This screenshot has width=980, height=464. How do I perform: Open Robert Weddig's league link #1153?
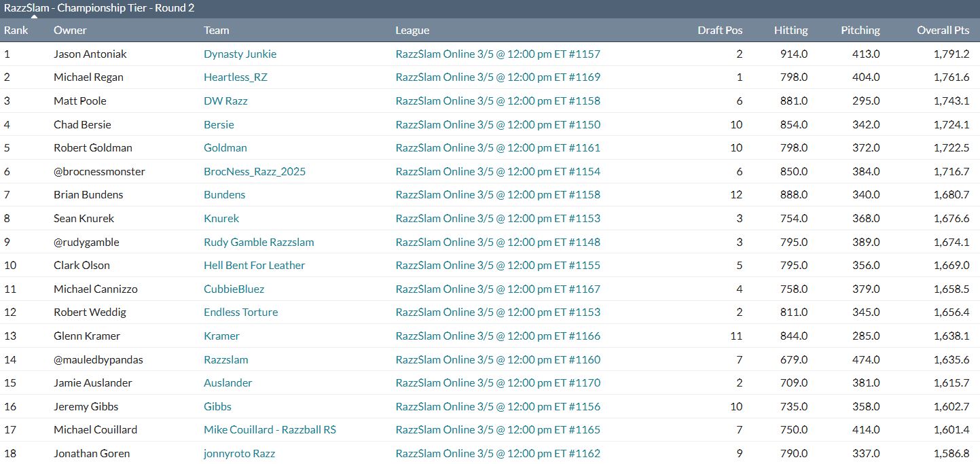click(498, 312)
